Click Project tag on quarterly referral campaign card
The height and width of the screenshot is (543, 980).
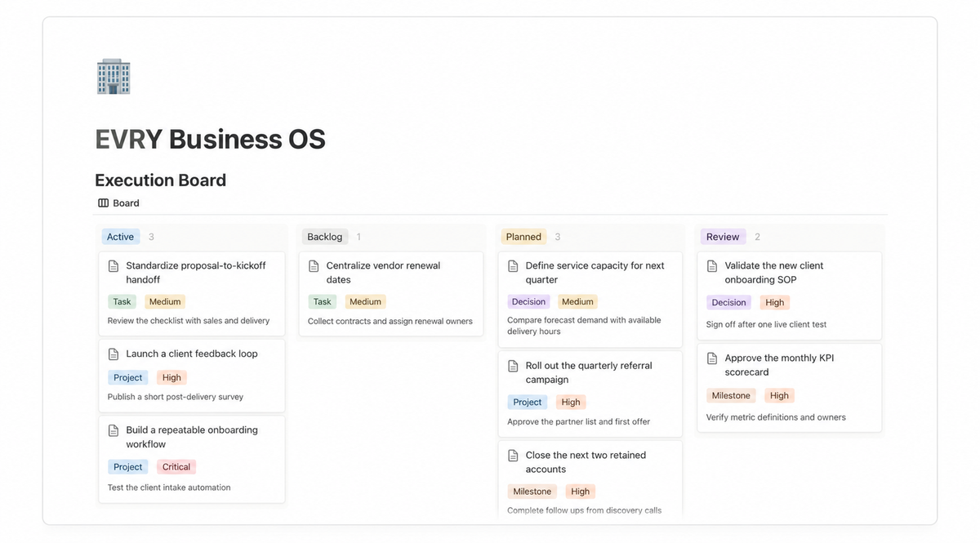[x=527, y=403]
